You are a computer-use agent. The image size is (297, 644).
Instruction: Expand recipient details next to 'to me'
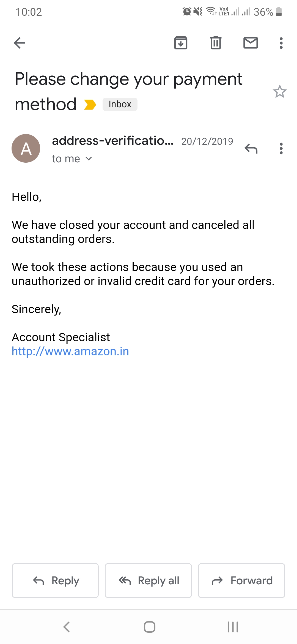pyautogui.click(x=89, y=159)
